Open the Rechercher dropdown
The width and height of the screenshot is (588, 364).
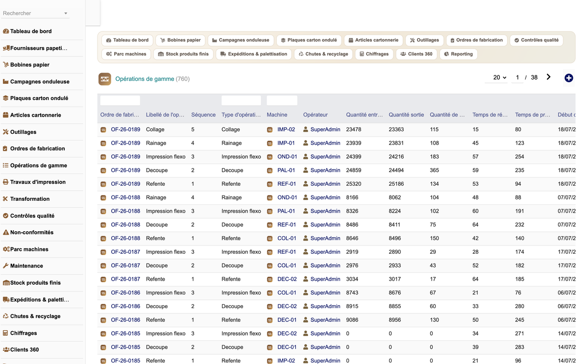click(35, 13)
